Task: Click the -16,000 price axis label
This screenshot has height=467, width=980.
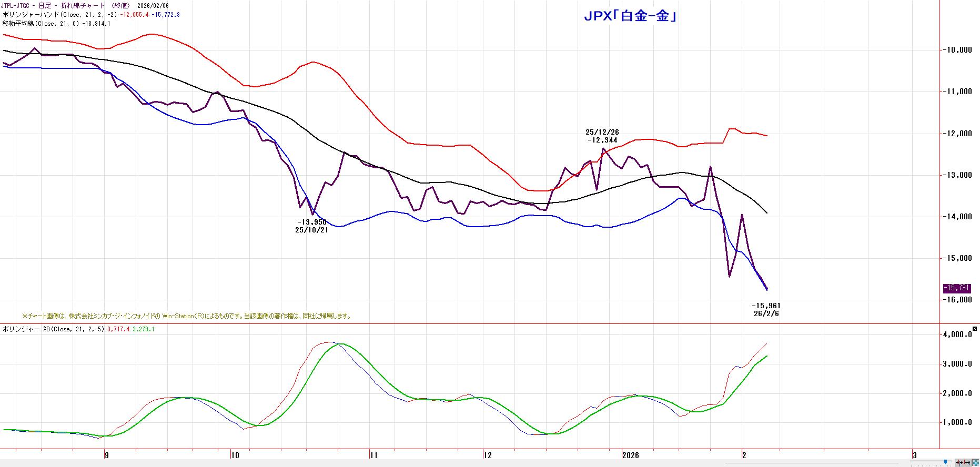Action: click(958, 300)
